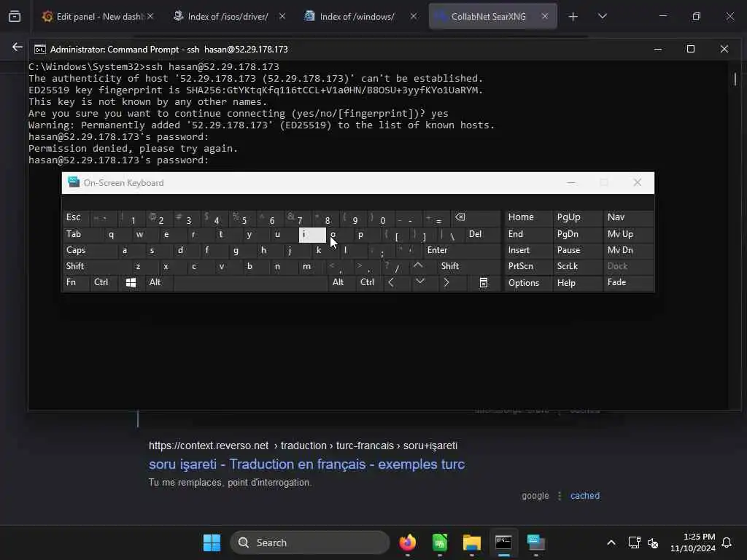The width and height of the screenshot is (747, 560).
Task: Toggle the Fn key
Action: pyautogui.click(x=76, y=282)
